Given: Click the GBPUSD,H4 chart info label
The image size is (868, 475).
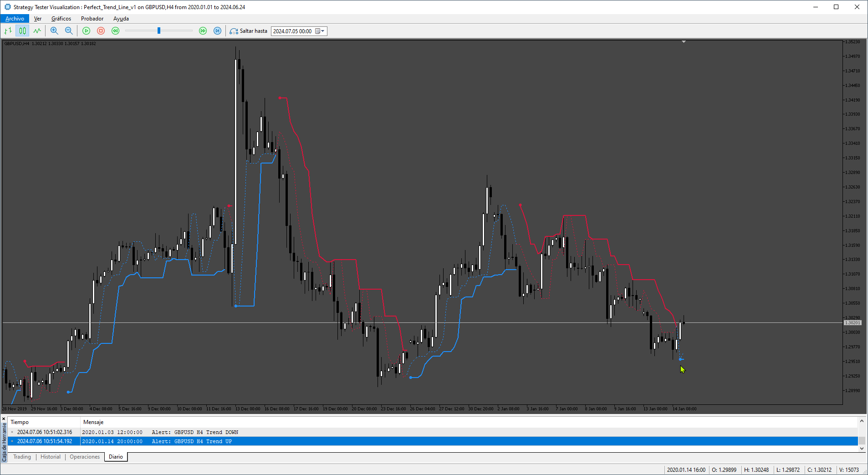Looking at the screenshot, I should click(x=50, y=44).
